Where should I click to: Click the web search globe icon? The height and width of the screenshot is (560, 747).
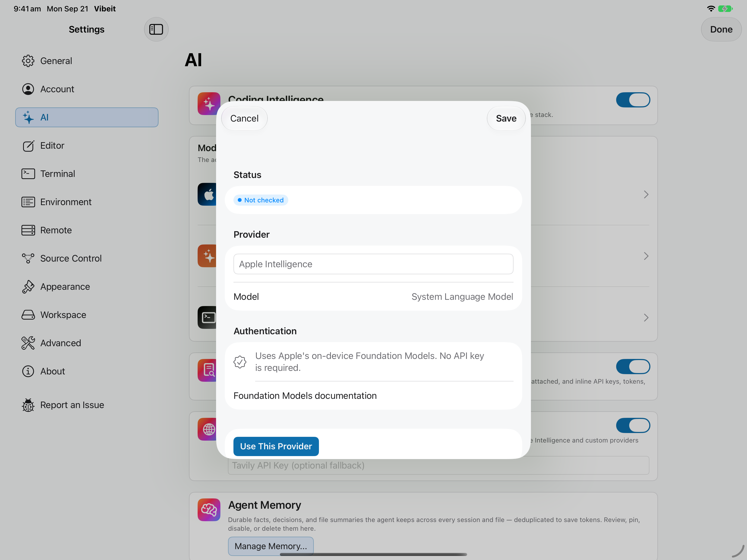tap(207, 429)
